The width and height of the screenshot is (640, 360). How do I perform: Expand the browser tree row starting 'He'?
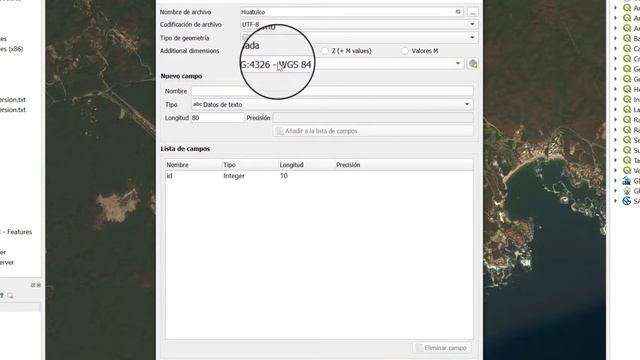(x=616, y=89)
